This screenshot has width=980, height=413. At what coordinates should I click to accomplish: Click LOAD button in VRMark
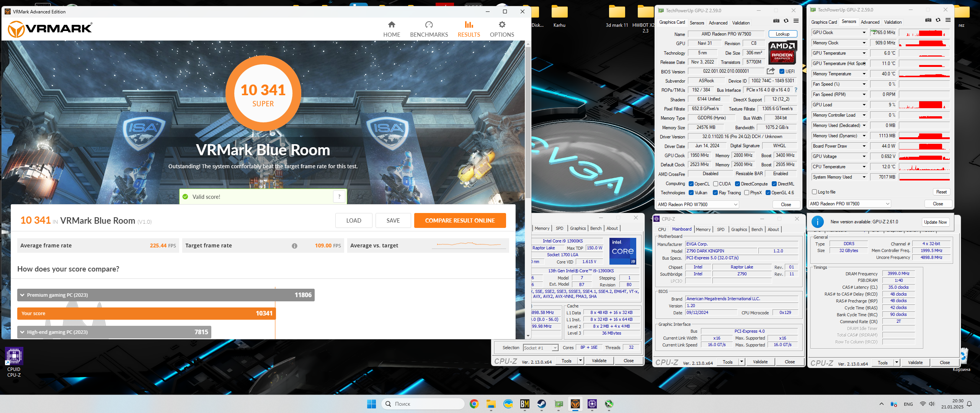[x=353, y=221]
